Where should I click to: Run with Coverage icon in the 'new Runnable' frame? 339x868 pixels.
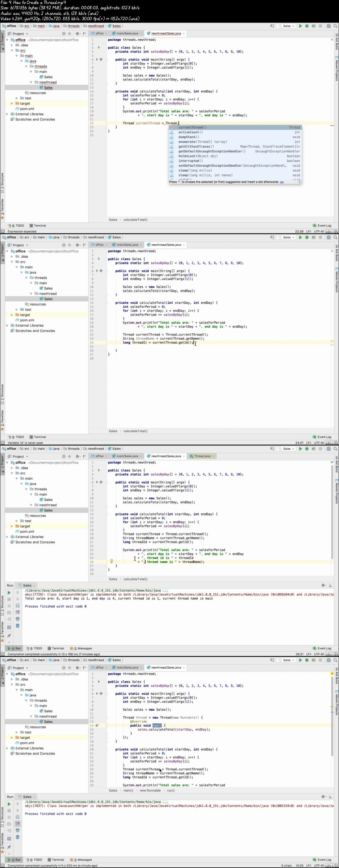click(314, 660)
